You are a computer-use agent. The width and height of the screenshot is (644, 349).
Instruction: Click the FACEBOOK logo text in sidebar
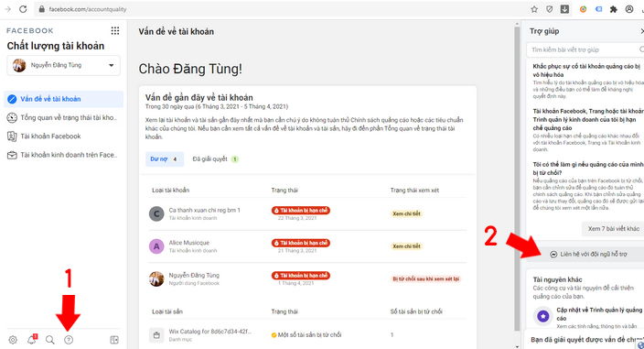30,31
